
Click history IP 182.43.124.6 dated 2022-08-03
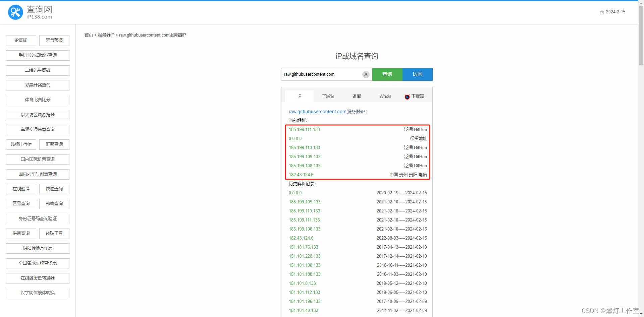click(x=301, y=238)
